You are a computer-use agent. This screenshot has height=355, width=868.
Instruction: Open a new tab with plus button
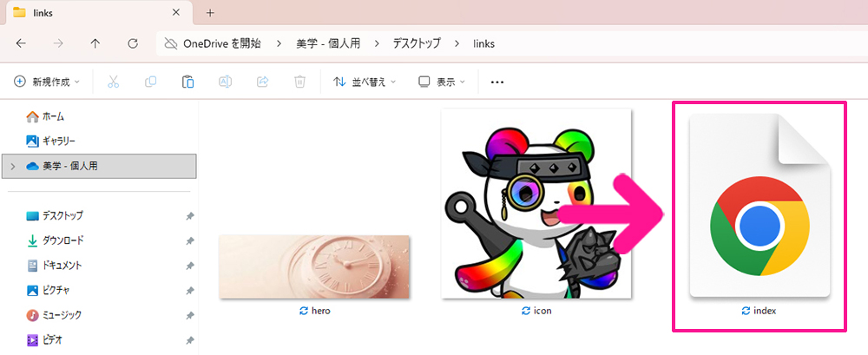click(210, 13)
